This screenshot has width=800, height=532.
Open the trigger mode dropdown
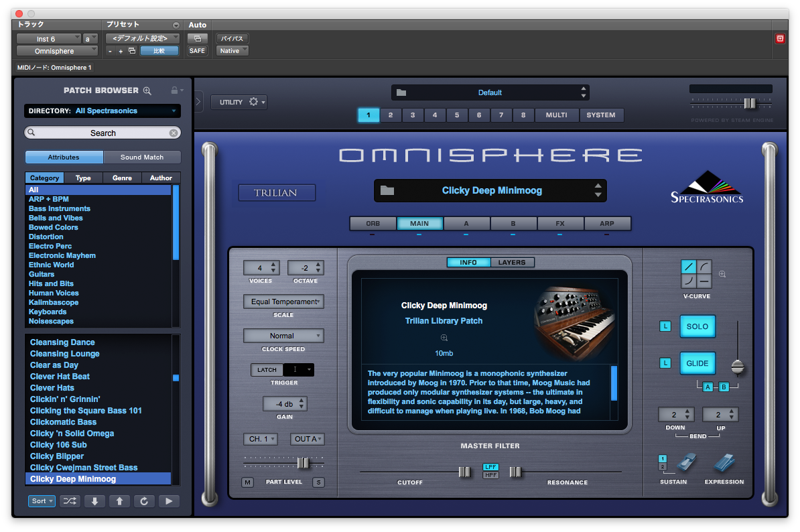tap(298, 370)
